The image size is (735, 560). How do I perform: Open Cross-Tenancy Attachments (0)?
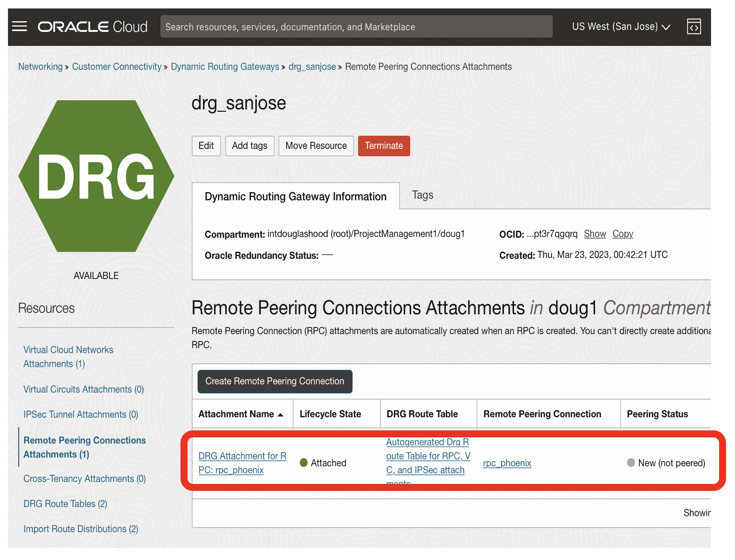[x=85, y=478]
